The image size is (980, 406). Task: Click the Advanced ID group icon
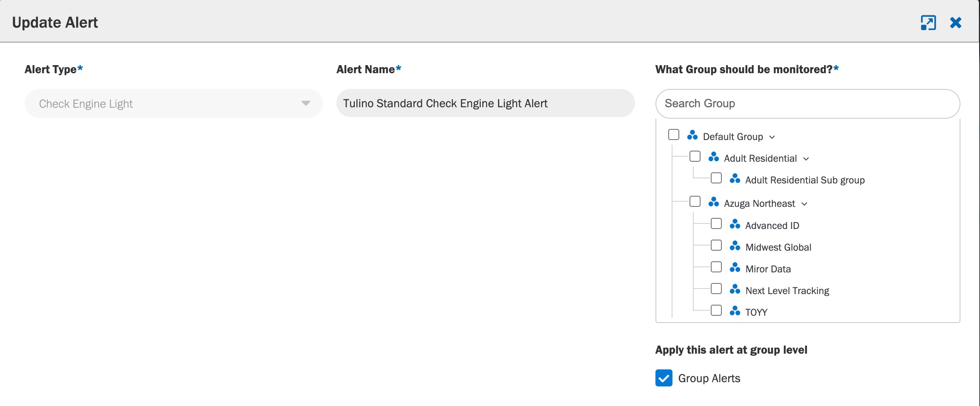(x=735, y=224)
